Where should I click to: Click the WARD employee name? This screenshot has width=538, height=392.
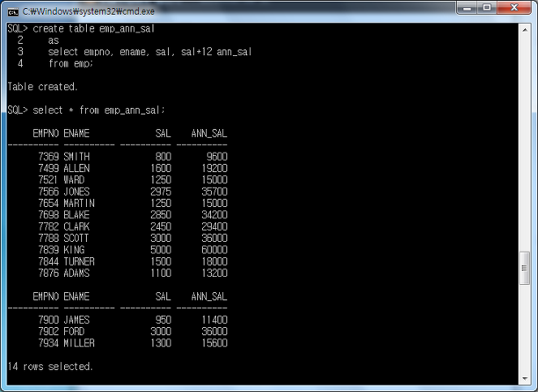[x=74, y=180]
